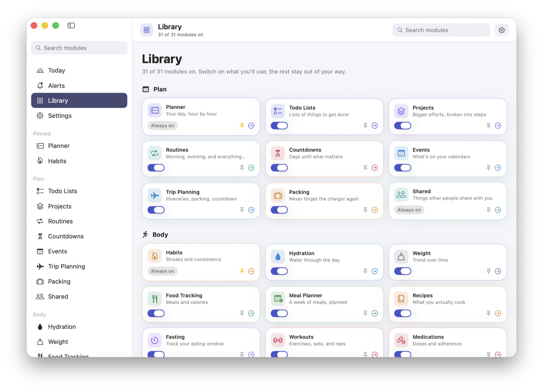Select Hydration in sidebar Body section
543x392 pixels.
[x=79, y=327]
